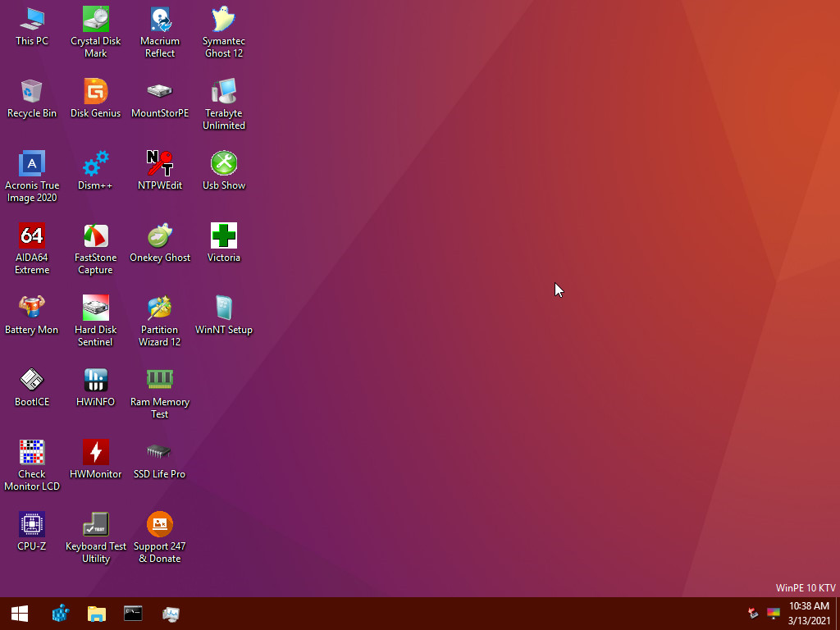Click the system monitor taskbar icon
This screenshot has height=630, width=840.
coord(171,614)
